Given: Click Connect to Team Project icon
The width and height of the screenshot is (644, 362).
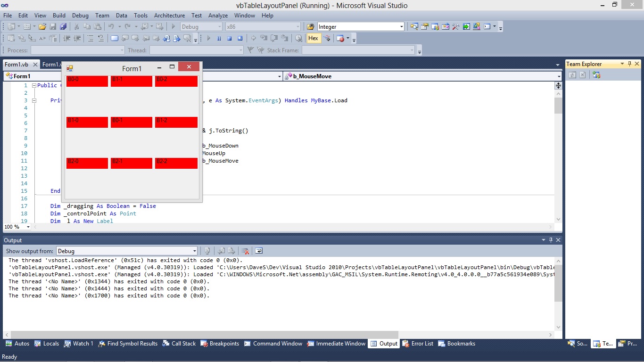Looking at the screenshot, I should point(597,75).
